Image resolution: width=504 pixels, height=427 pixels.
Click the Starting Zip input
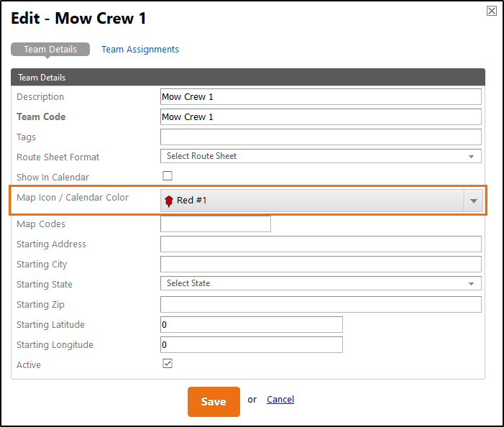coord(321,305)
